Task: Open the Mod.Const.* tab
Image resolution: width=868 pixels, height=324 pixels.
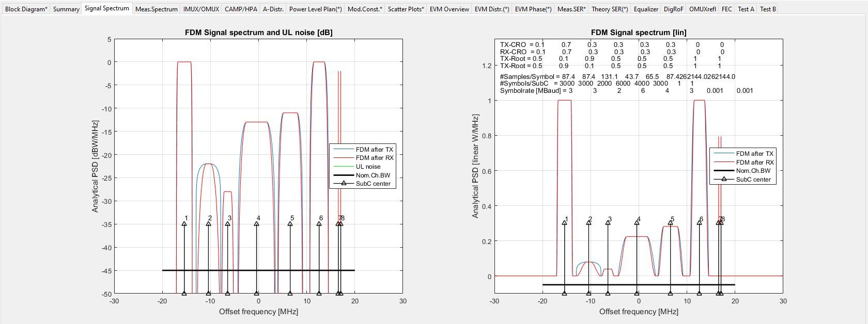Action: pyautogui.click(x=365, y=9)
